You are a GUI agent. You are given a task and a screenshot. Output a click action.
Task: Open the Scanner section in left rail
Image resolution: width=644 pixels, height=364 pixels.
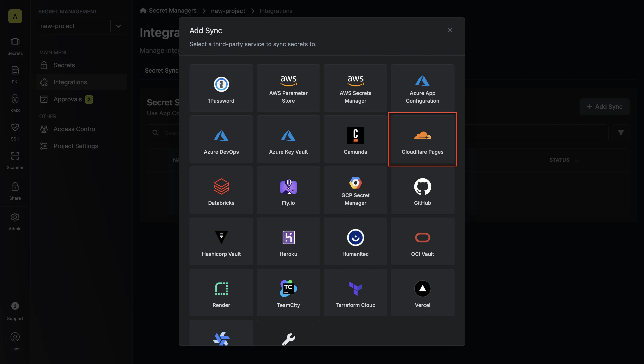pyautogui.click(x=15, y=161)
